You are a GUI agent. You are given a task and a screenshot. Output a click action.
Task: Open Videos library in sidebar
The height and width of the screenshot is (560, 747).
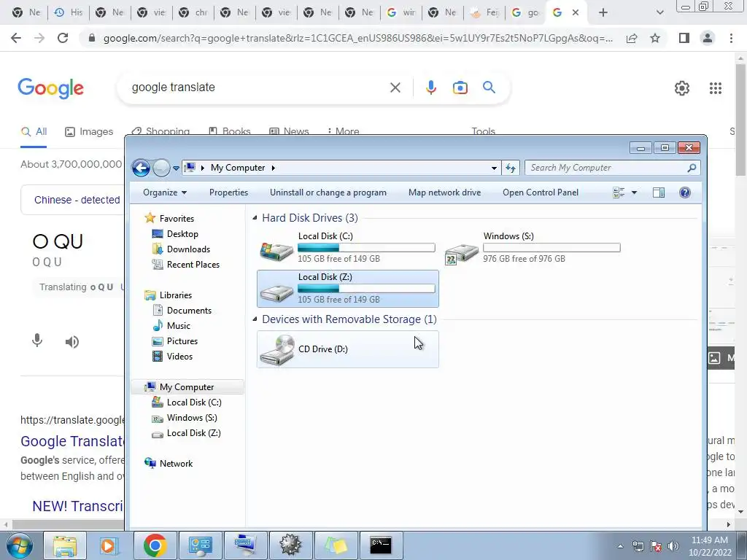tap(179, 356)
